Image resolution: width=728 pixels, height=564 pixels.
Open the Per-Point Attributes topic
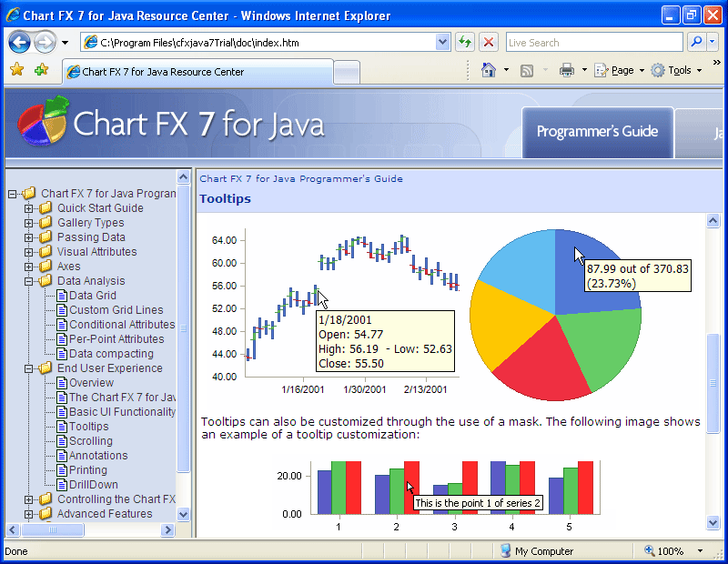(116, 339)
